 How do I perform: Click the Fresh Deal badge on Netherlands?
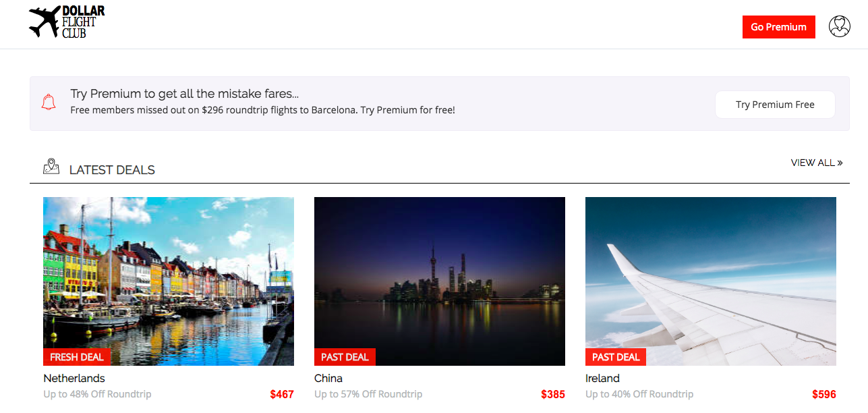pos(77,357)
